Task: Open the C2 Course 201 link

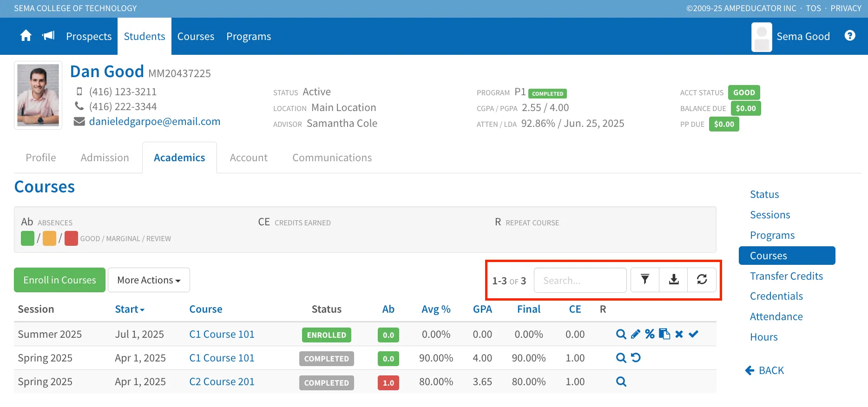Action: tap(222, 381)
